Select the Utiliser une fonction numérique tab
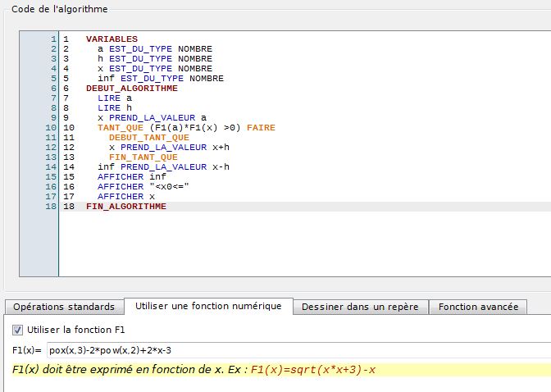 tap(208, 306)
